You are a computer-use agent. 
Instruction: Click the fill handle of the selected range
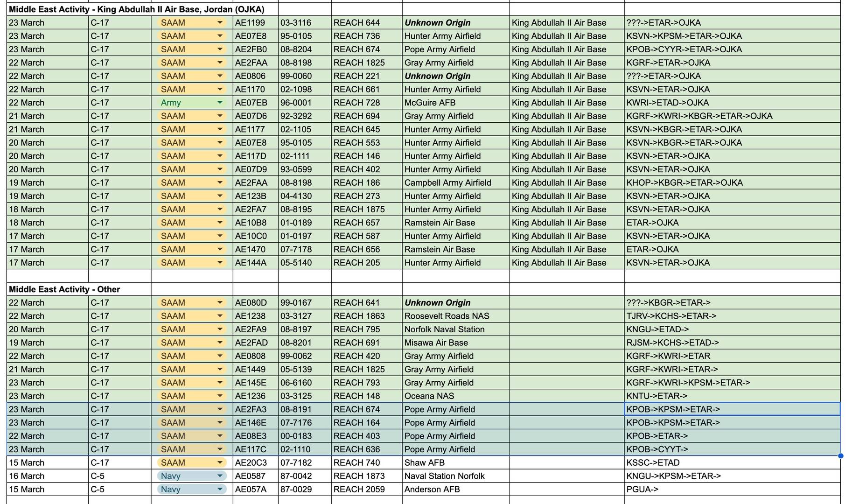pos(841,456)
